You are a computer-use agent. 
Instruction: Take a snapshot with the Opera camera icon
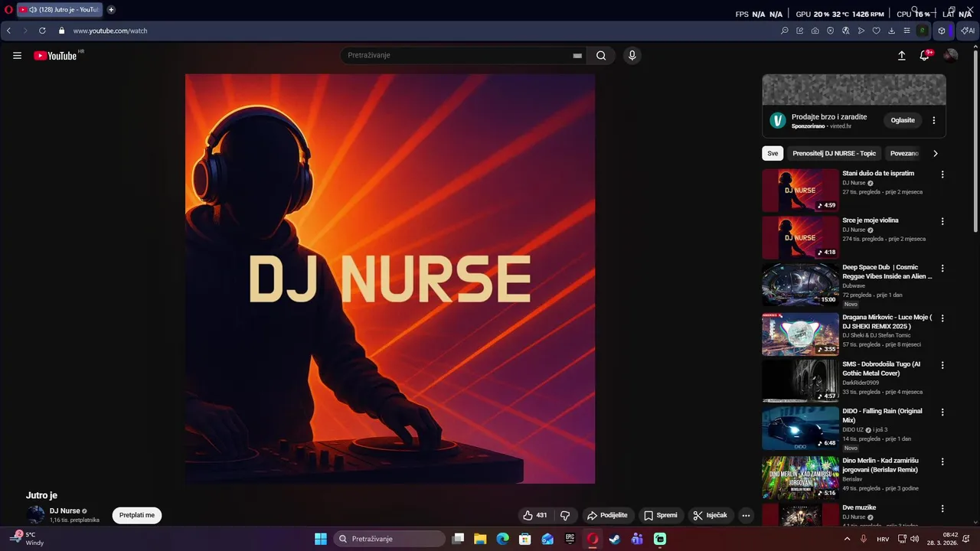[815, 31]
